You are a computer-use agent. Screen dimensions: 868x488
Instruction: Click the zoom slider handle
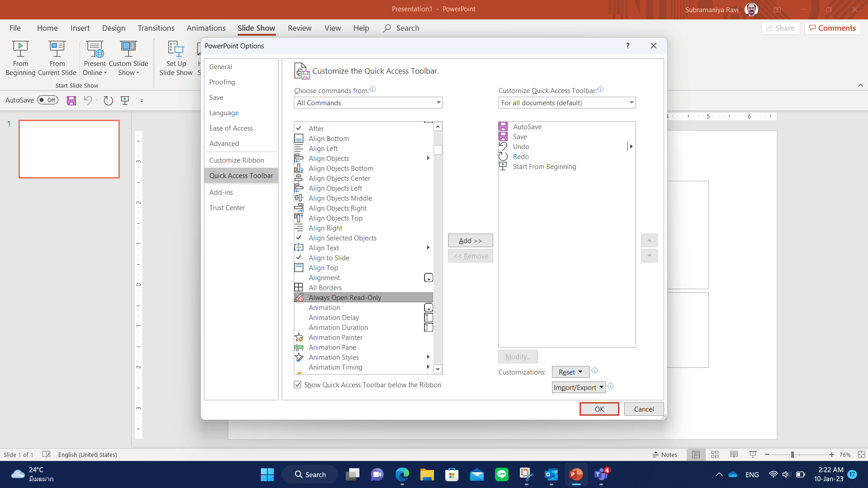(x=792, y=455)
